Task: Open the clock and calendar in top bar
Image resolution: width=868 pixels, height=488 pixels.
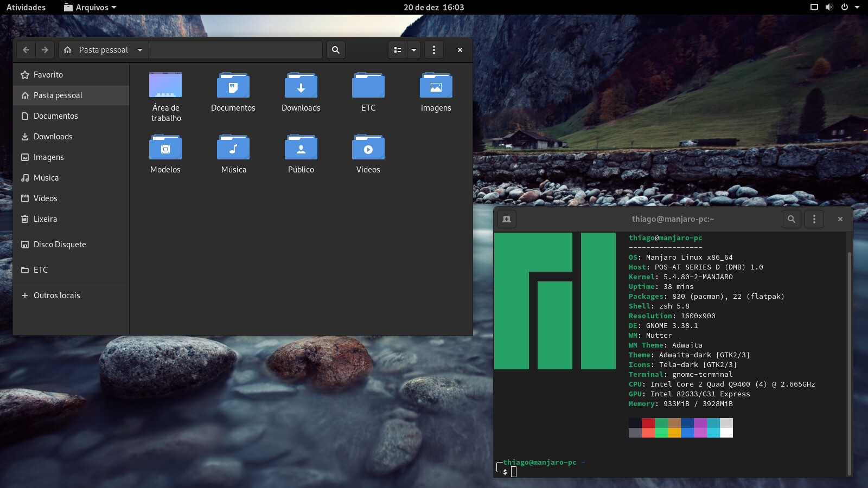Action: [433, 7]
